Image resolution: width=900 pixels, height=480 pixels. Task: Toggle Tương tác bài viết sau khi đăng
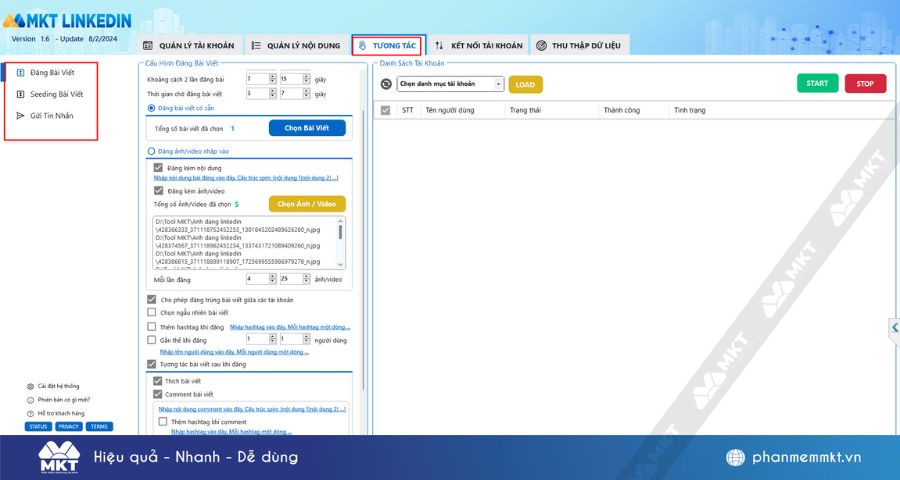pos(152,364)
